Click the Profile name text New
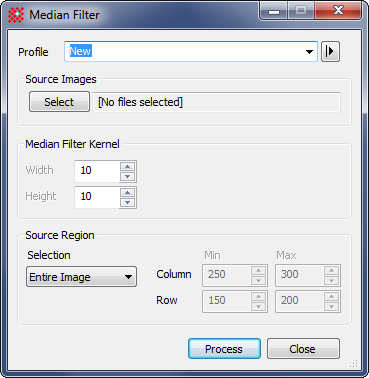This screenshot has width=369, height=378. tap(80, 51)
